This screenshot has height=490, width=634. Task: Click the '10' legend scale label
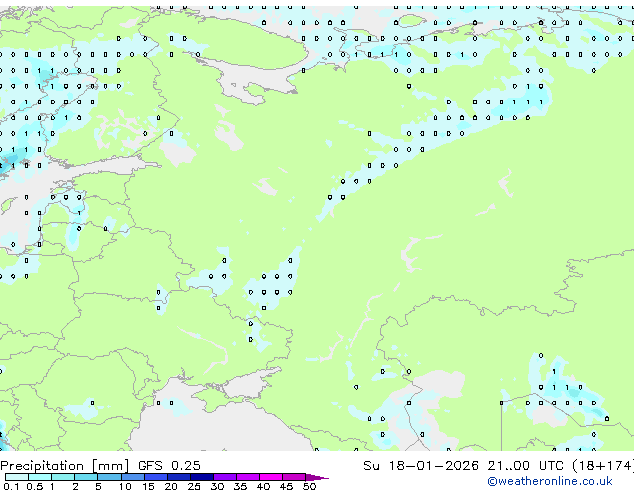125,486
